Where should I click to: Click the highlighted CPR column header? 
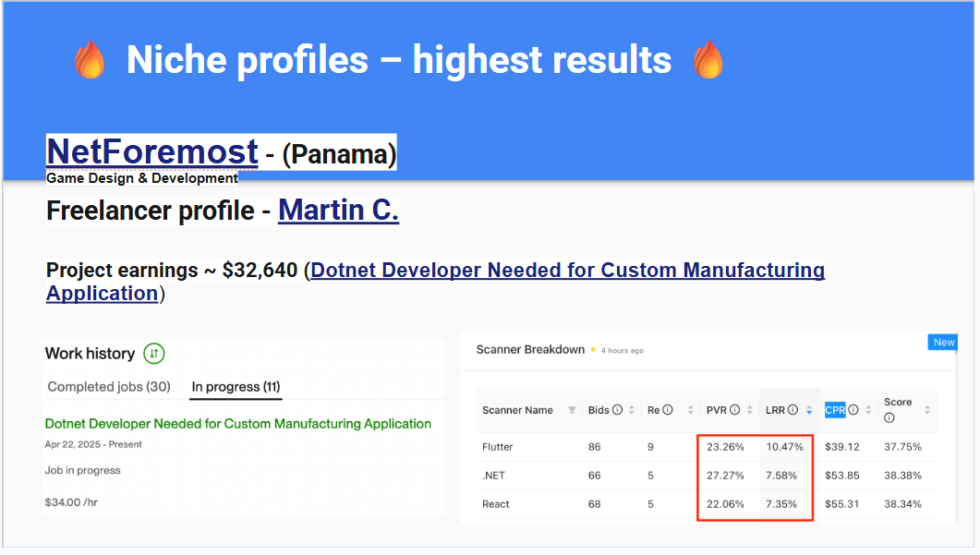[x=835, y=410]
